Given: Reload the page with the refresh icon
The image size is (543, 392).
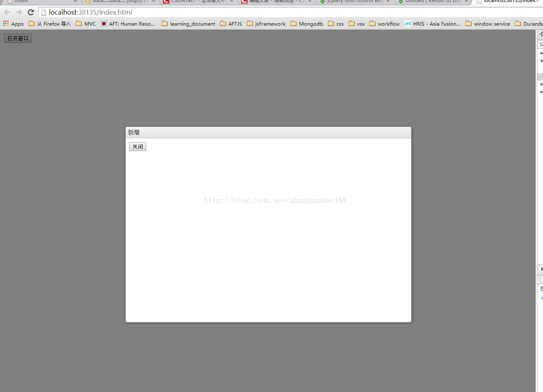Looking at the screenshot, I should coord(31,12).
